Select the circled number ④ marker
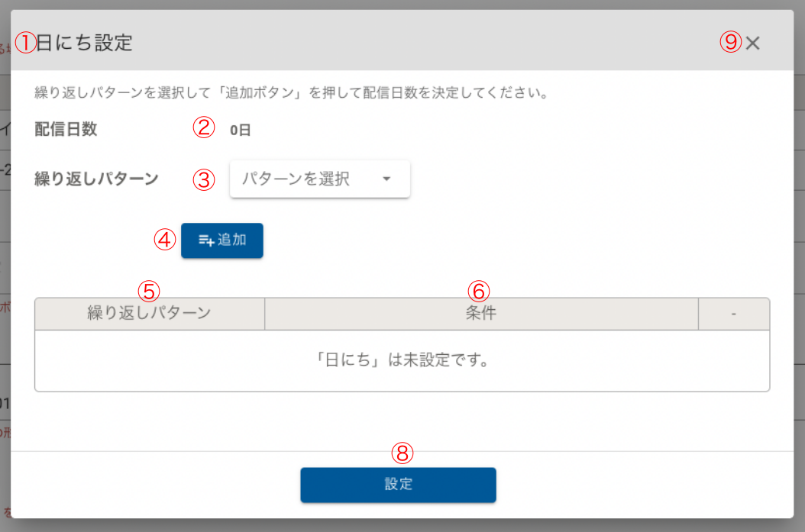 [165, 240]
